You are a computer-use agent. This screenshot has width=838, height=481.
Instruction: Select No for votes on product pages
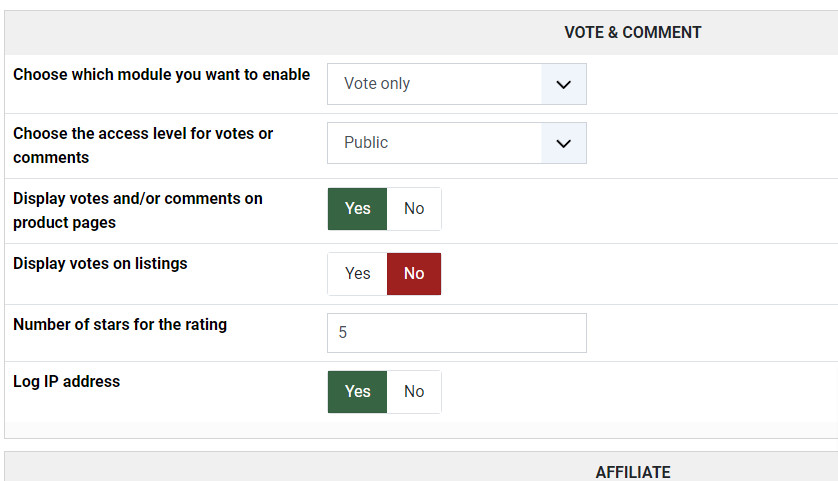point(414,209)
